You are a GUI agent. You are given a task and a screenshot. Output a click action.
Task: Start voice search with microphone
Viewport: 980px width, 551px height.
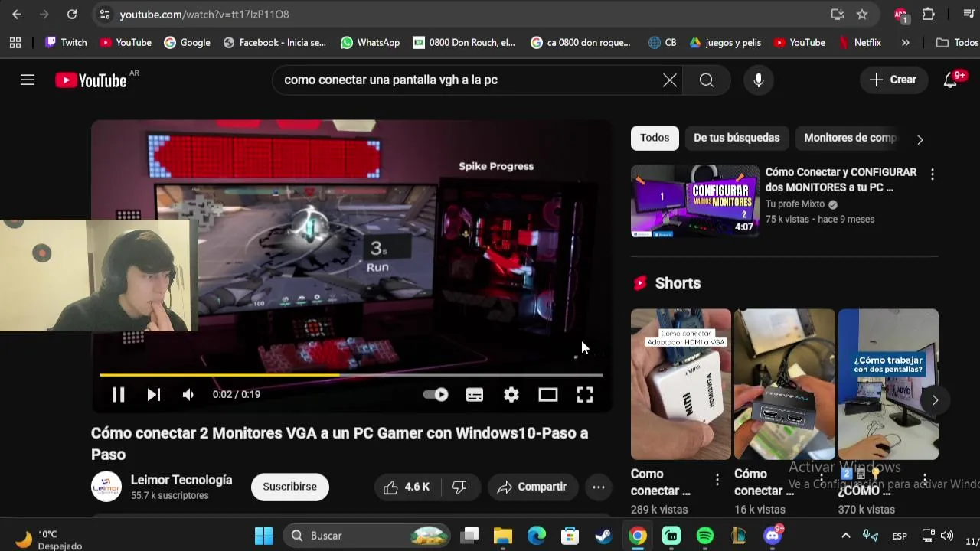(759, 80)
